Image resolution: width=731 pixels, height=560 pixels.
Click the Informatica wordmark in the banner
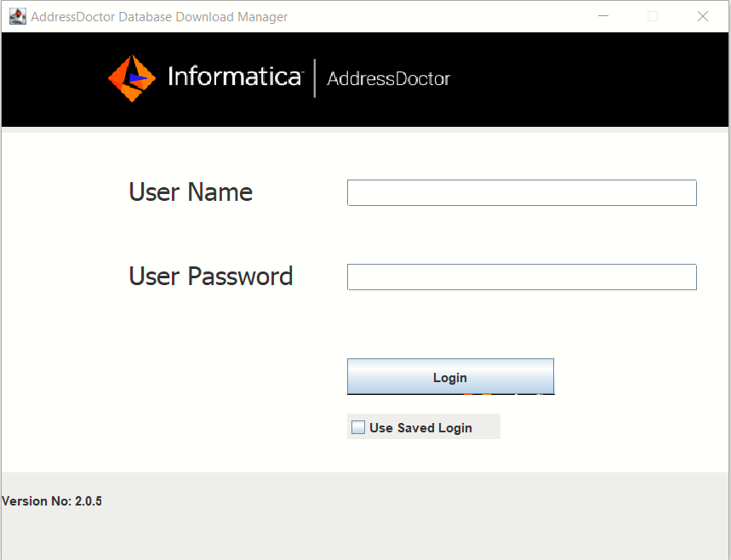[236, 77]
